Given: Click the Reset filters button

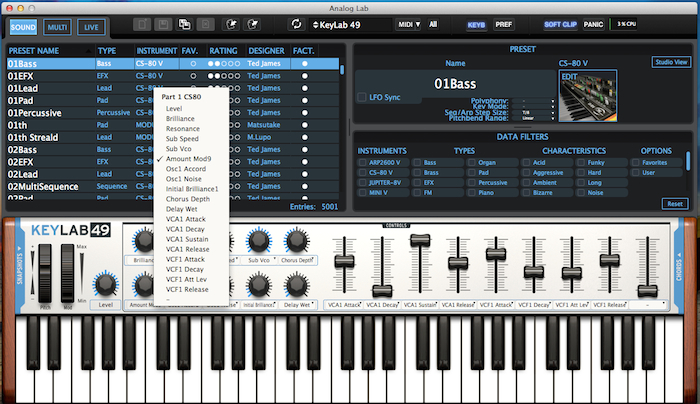Looking at the screenshot, I should pos(675,204).
